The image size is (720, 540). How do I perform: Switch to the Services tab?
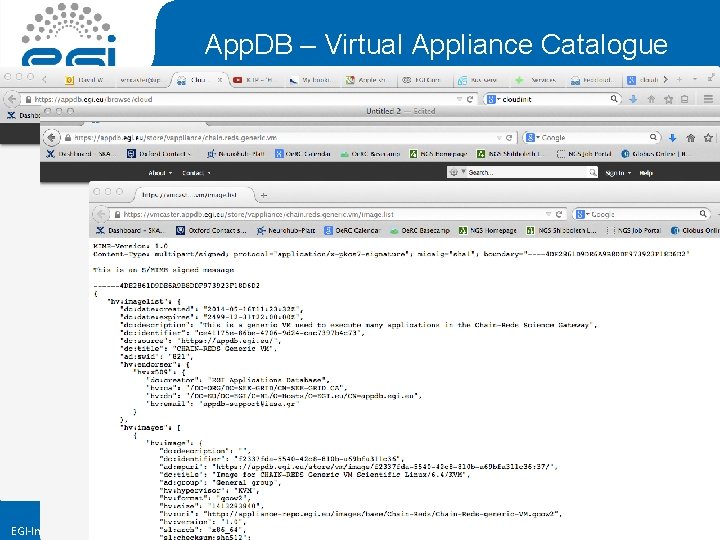click(x=536, y=80)
